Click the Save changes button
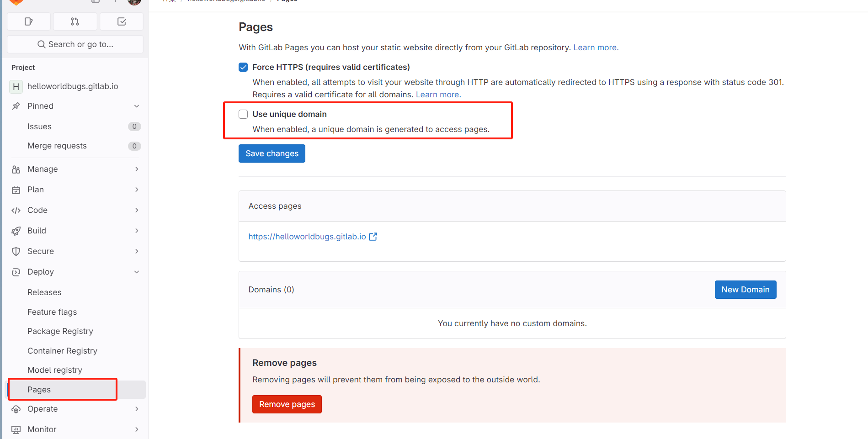 [x=272, y=153]
